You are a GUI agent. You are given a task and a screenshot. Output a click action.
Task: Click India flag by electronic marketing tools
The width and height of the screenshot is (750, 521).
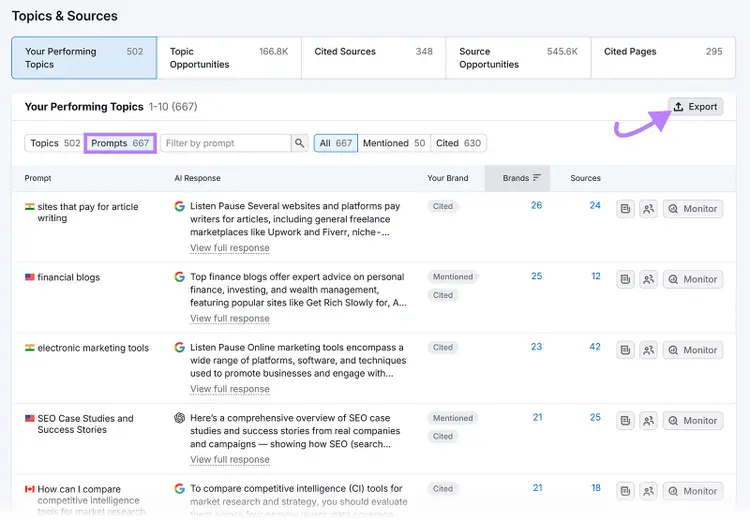30,348
